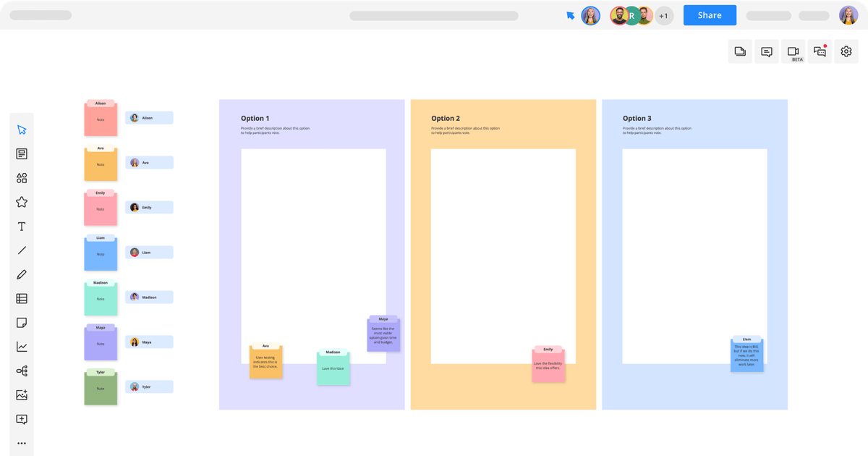
Task: Open the chat with the unread notification
Action: pos(819,51)
